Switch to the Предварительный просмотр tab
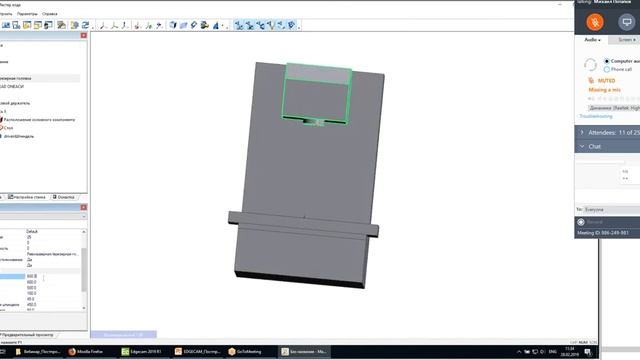The image size is (640, 360). coord(27,335)
